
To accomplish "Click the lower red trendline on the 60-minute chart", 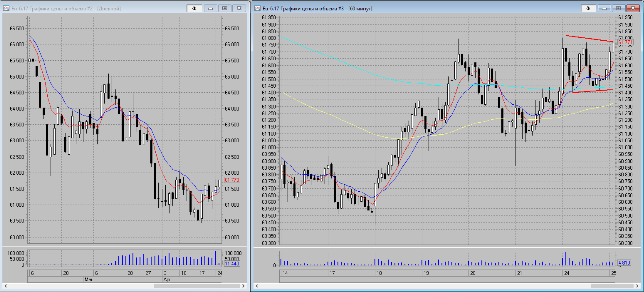I will (x=593, y=91).
